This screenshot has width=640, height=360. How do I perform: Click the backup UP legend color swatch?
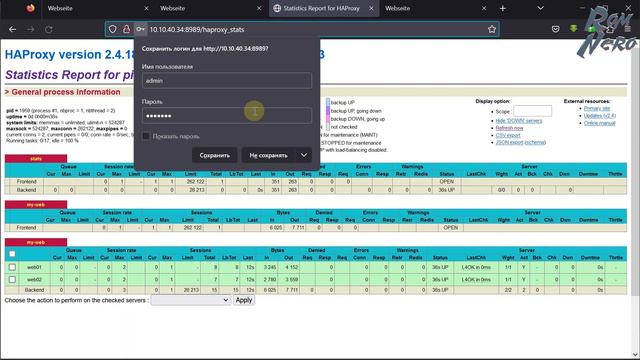pos(328,102)
